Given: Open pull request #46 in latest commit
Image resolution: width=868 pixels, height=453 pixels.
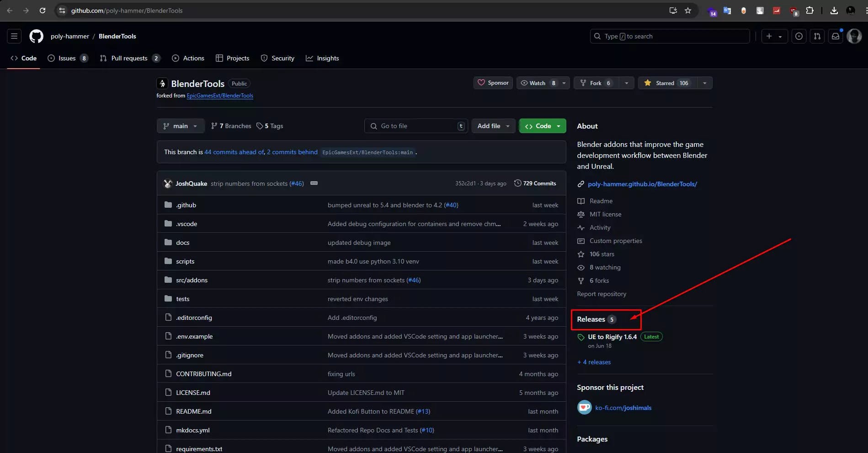Looking at the screenshot, I should [x=297, y=183].
